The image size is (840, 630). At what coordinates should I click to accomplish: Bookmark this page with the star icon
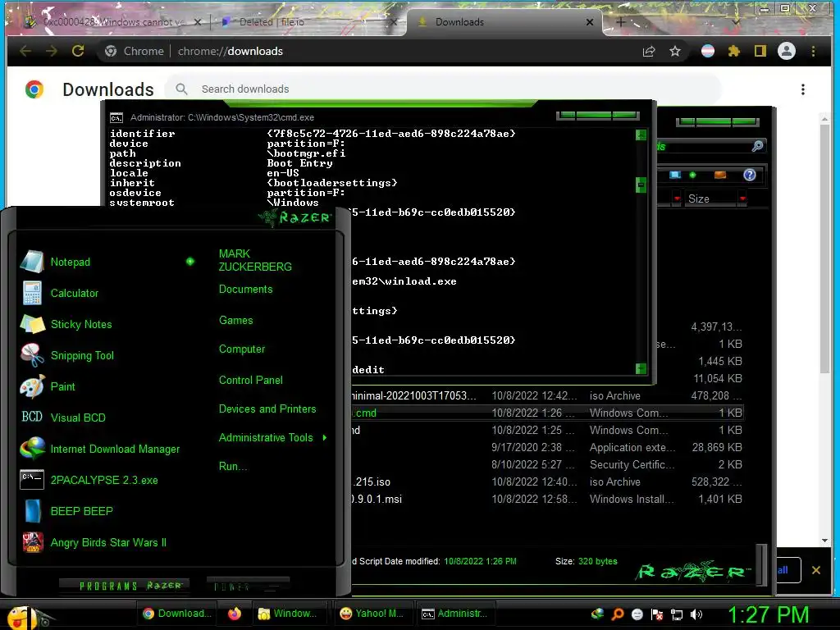coord(675,51)
